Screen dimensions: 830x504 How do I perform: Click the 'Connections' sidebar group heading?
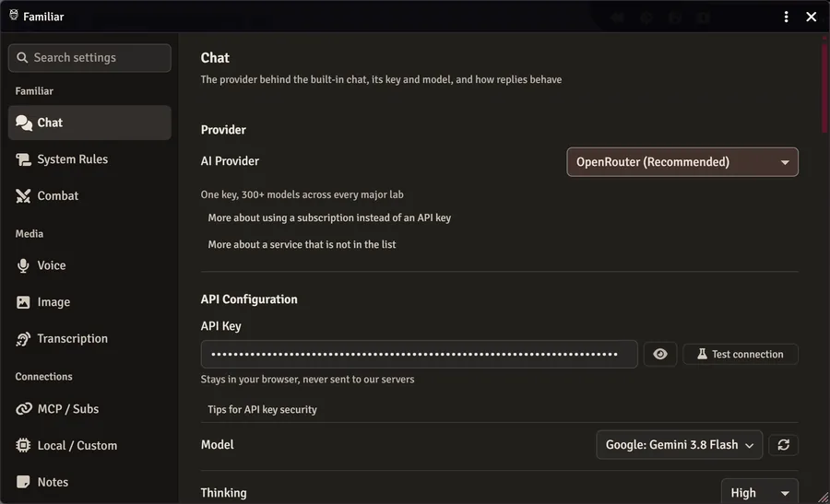[43, 377]
